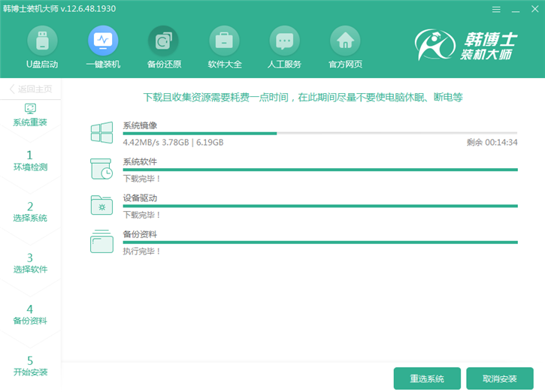Click the 设备驱动 driver folder icon
545x392 pixels.
pos(101,205)
